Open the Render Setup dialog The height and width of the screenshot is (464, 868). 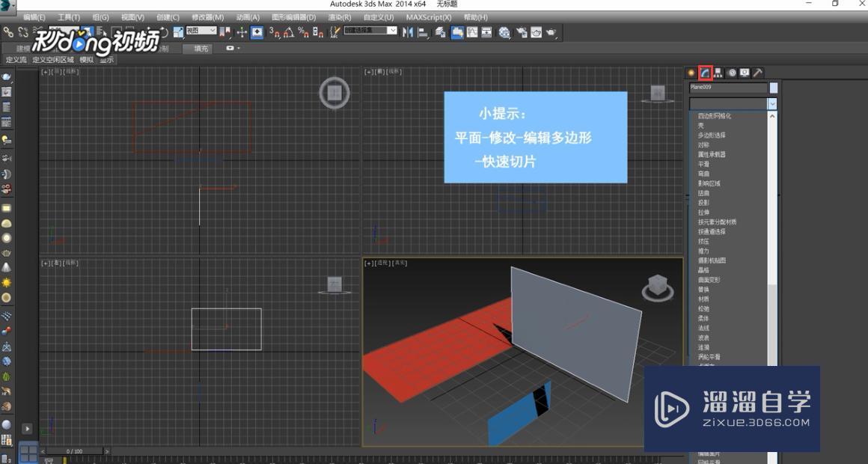point(522,32)
